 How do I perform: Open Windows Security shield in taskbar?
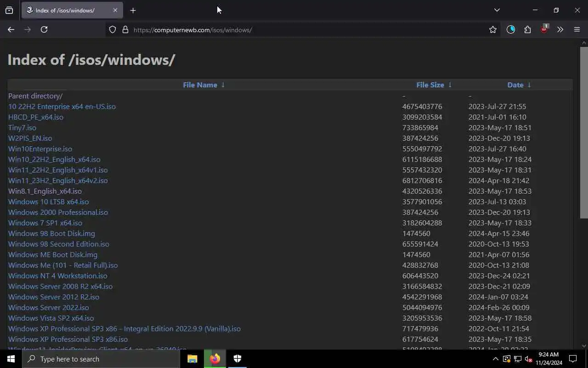(x=237, y=359)
